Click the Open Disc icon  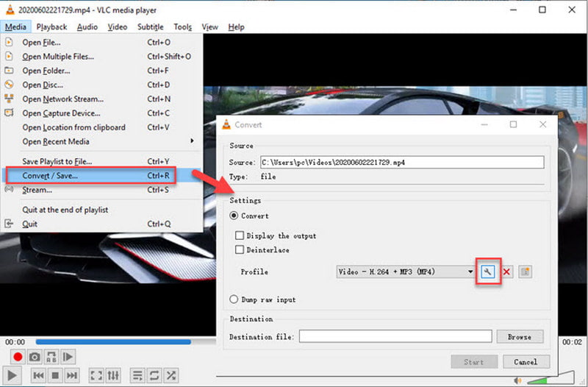[9, 85]
